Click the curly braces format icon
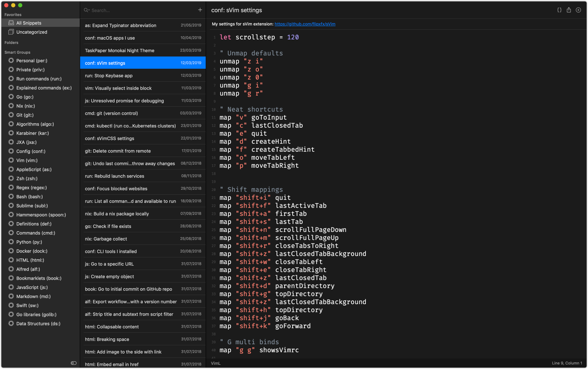Viewport: 588px width, 369px height. (x=559, y=10)
